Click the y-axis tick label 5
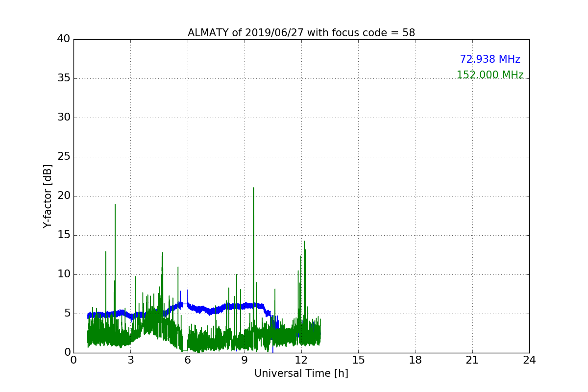Viewport: 588px width, 392px height. [x=67, y=314]
